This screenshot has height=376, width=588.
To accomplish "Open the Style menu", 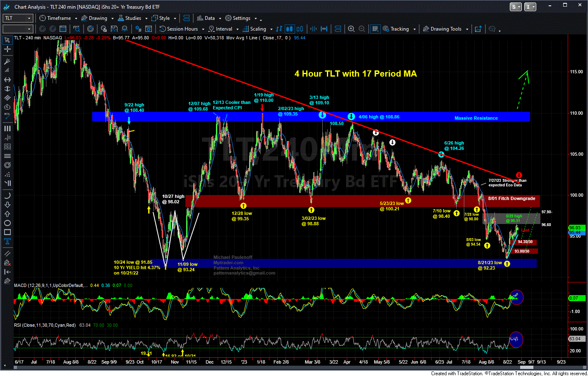I will point(161,18).
